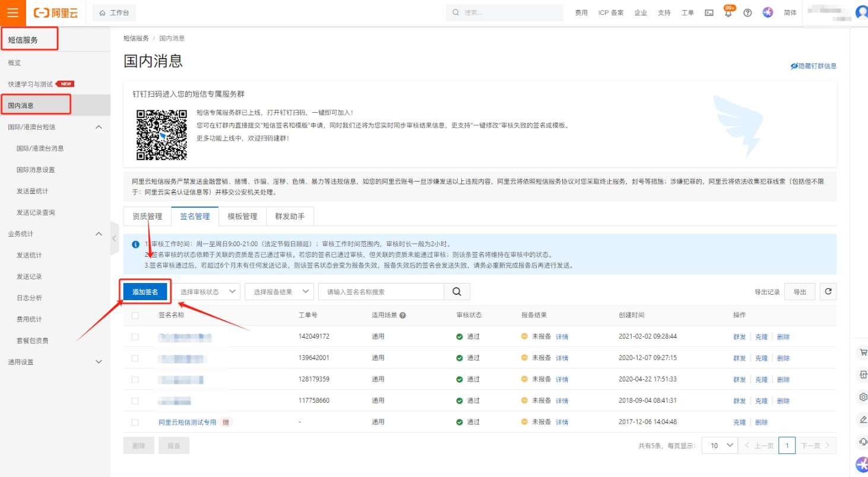The image size is (868, 477).
Task: Click the edit pencil icon on right sidebar
Action: pyautogui.click(x=863, y=419)
